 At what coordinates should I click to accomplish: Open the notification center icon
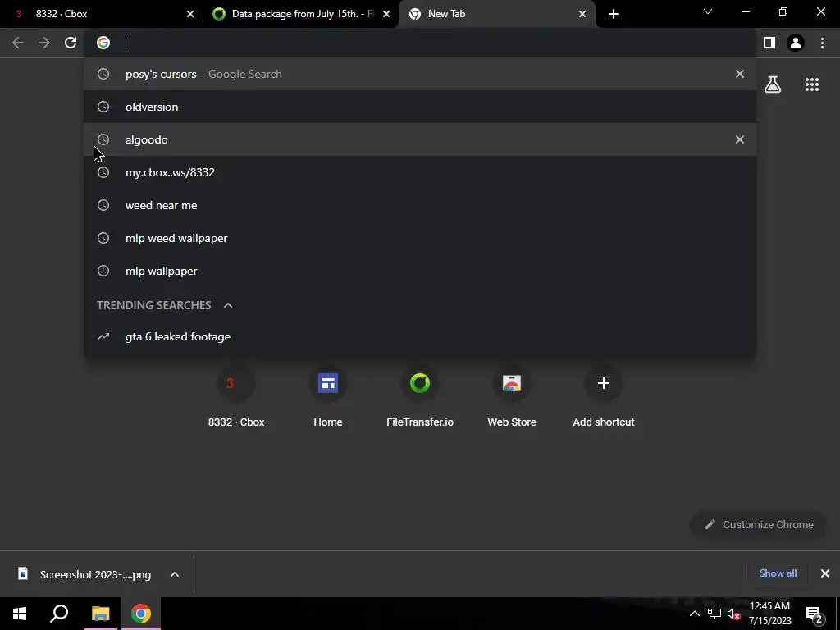[x=815, y=614]
